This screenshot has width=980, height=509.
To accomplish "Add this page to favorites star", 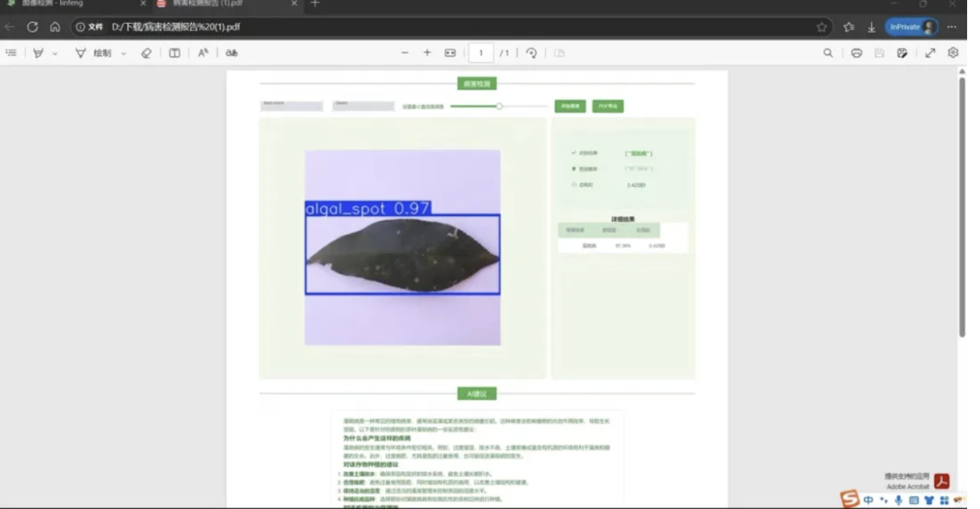I will tap(822, 27).
